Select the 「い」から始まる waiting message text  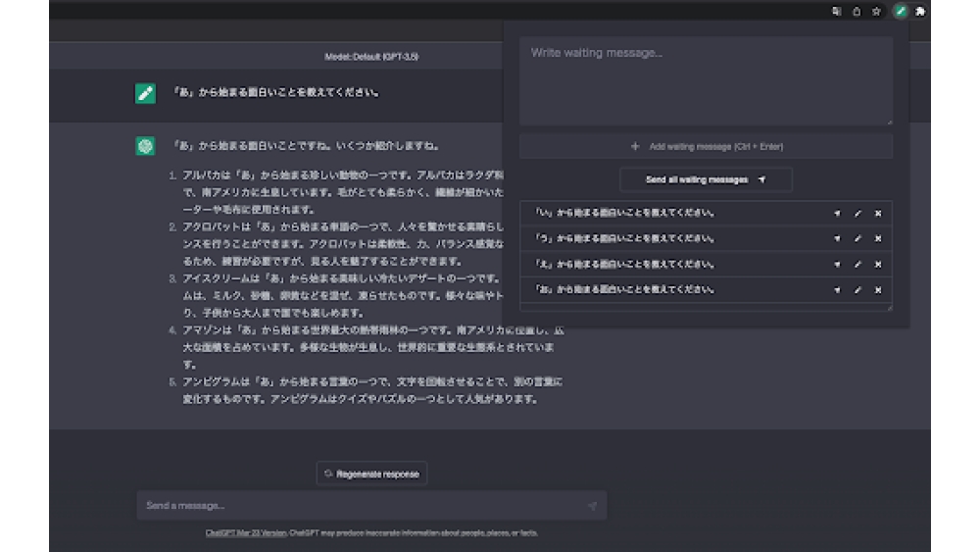pos(624,213)
